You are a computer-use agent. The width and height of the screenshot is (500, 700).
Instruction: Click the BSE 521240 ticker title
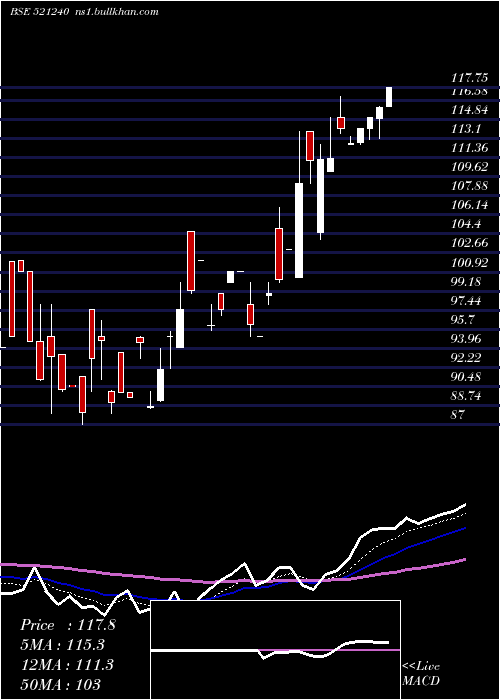(x=39, y=12)
